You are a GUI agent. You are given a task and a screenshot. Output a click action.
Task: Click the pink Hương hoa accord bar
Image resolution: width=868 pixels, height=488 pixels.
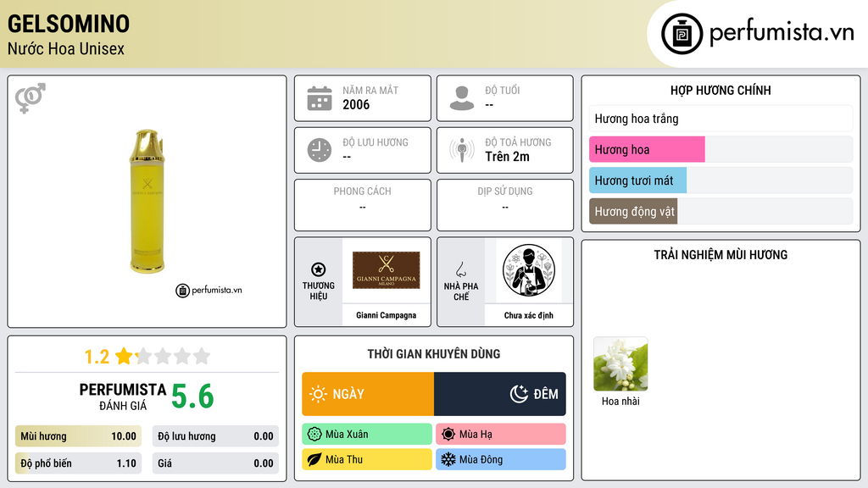[x=647, y=149]
